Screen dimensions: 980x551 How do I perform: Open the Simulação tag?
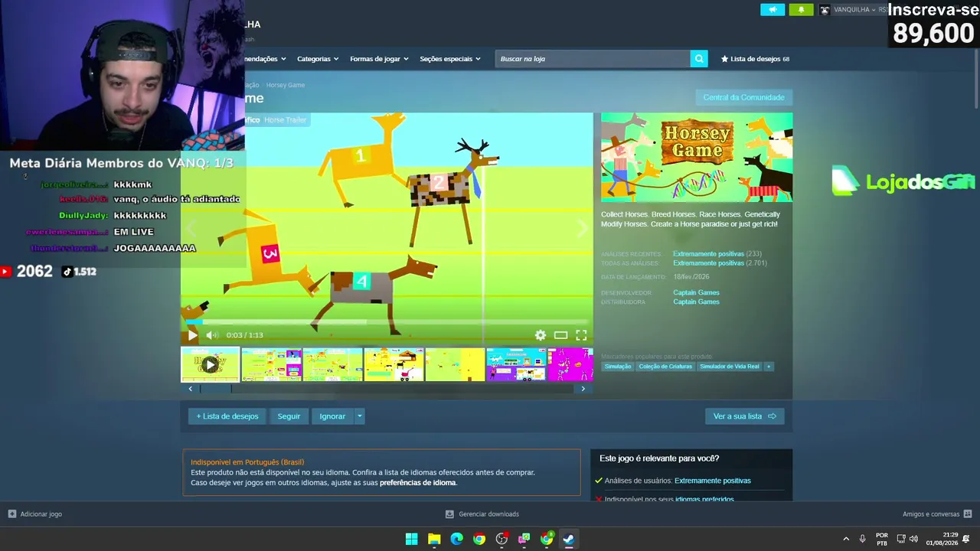coord(618,367)
